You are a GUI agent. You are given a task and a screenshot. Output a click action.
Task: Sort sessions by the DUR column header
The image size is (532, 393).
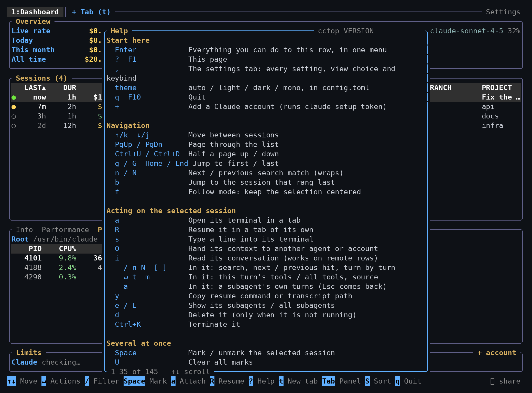pos(70,88)
